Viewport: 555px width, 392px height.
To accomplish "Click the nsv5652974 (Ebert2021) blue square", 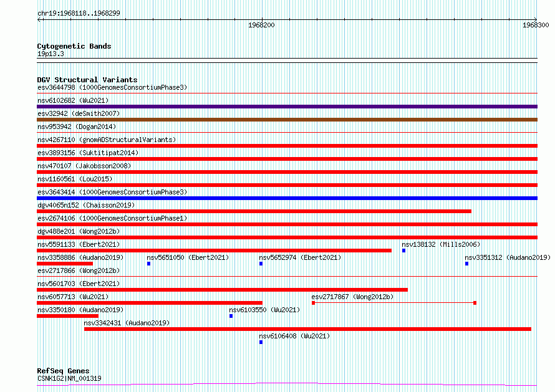I will tap(261, 264).
